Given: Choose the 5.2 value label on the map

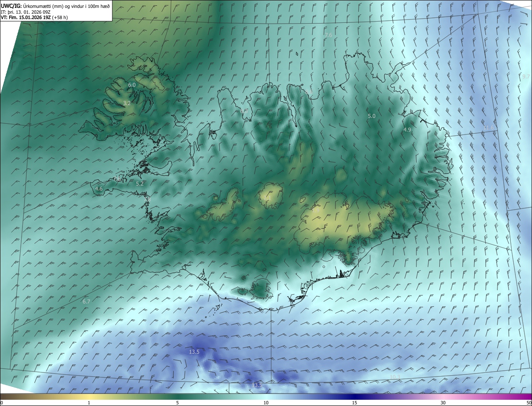Looking at the screenshot, I should [140, 183].
